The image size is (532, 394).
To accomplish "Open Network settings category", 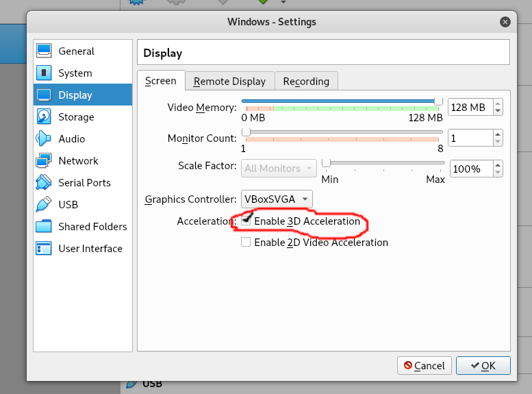I will tap(83, 160).
